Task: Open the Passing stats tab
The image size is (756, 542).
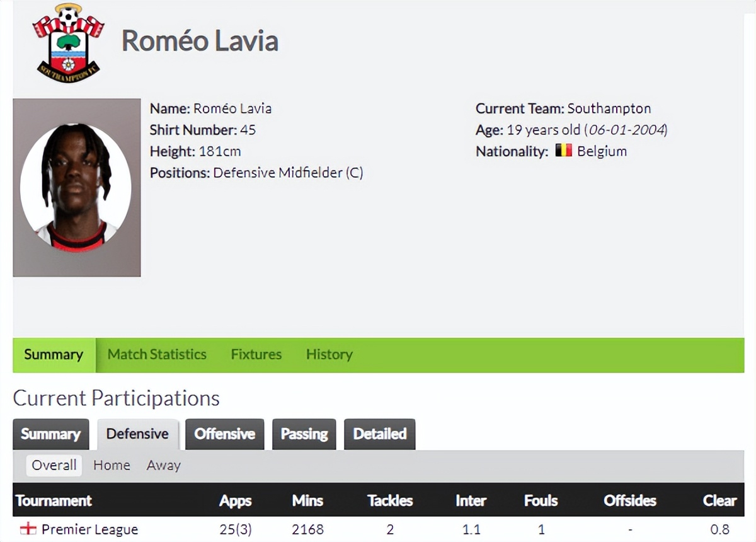Action: [304, 434]
